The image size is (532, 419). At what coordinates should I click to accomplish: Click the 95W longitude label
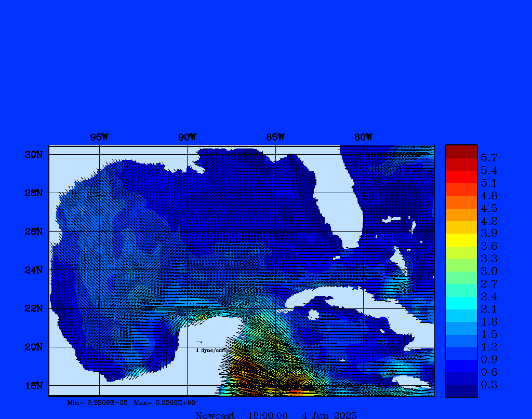[x=99, y=138]
